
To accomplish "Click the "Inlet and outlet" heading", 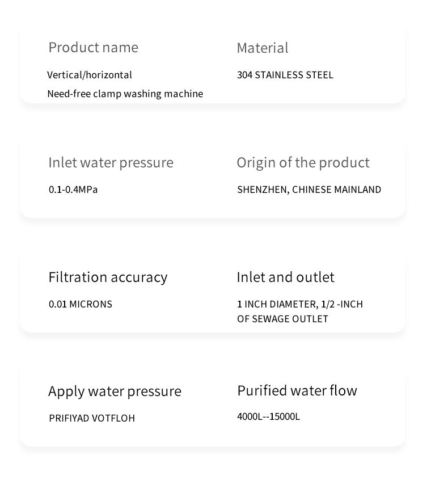I will (285, 277).
